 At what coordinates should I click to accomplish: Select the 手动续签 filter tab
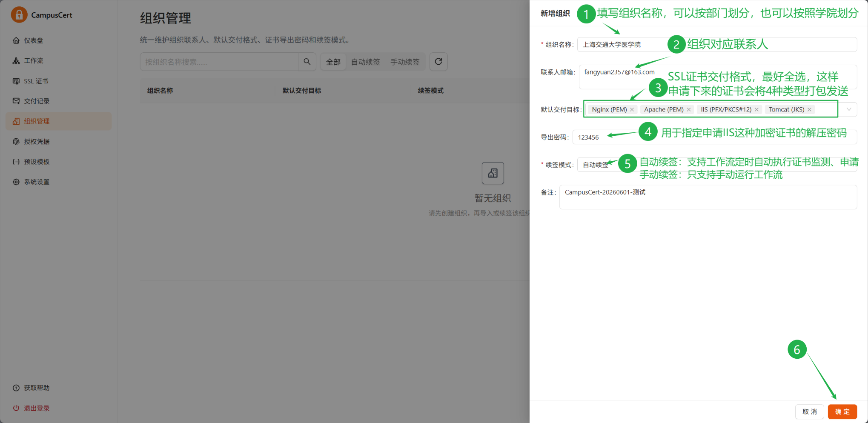click(x=405, y=62)
